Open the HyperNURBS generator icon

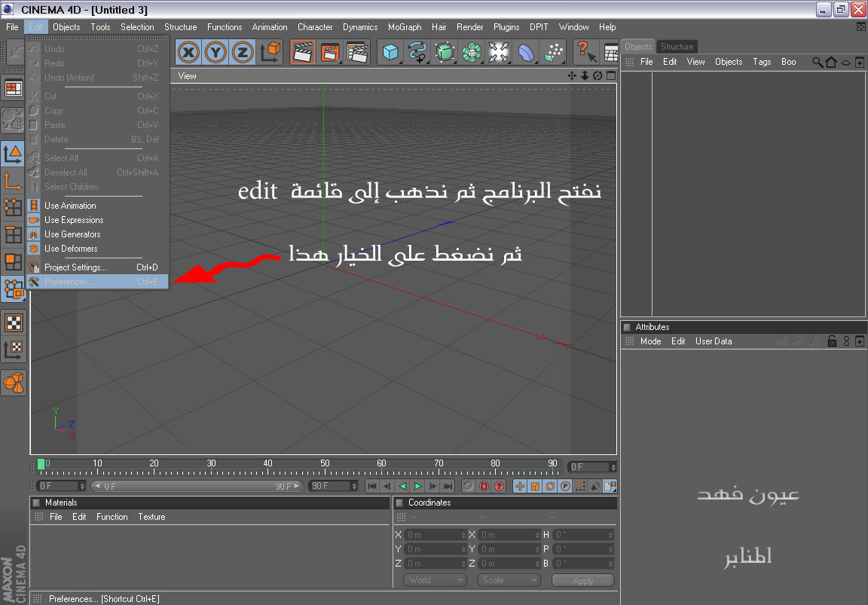tap(444, 53)
